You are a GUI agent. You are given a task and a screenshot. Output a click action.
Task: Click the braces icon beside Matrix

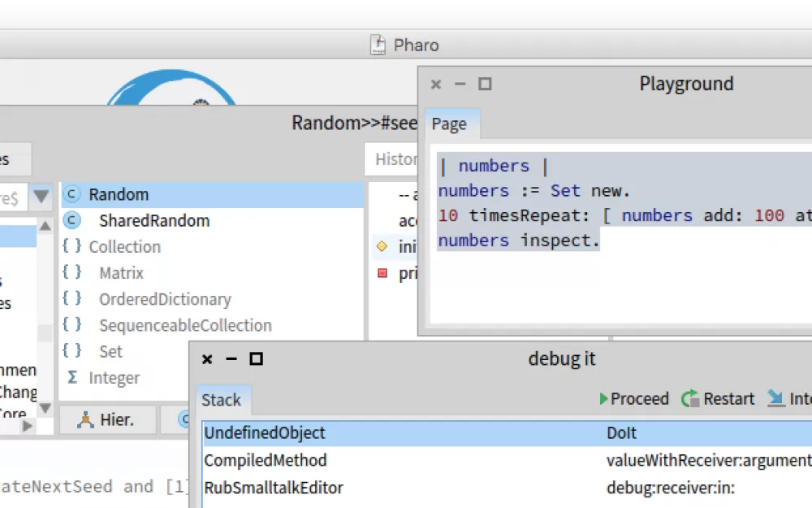click(x=72, y=271)
